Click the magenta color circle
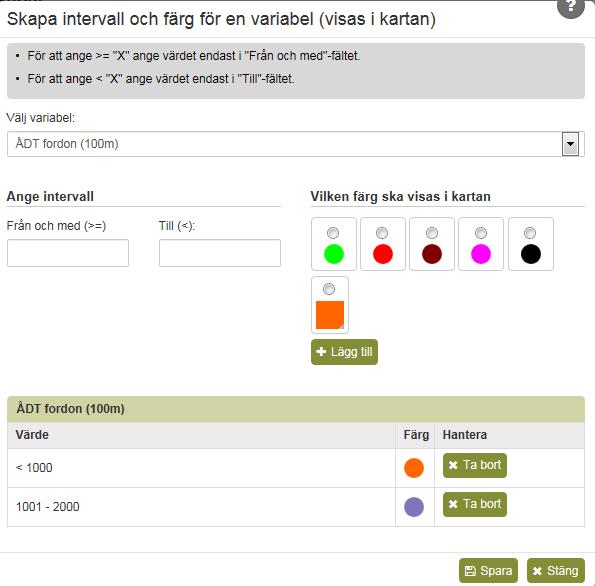 [x=481, y=254]
